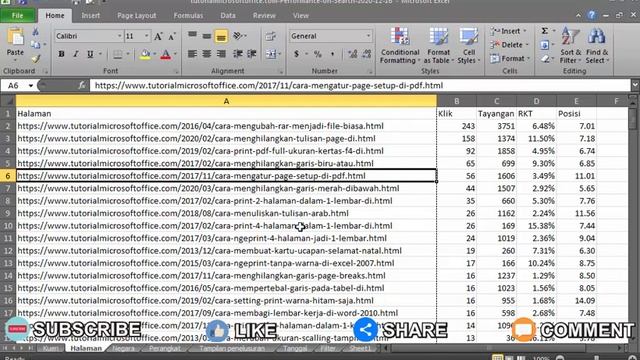Open Find & Select binoculars menu

597,46
